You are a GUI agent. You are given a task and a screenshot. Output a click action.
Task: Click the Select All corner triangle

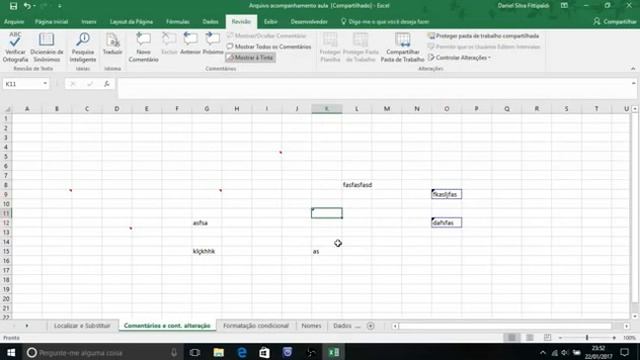[x=7, y=109]
